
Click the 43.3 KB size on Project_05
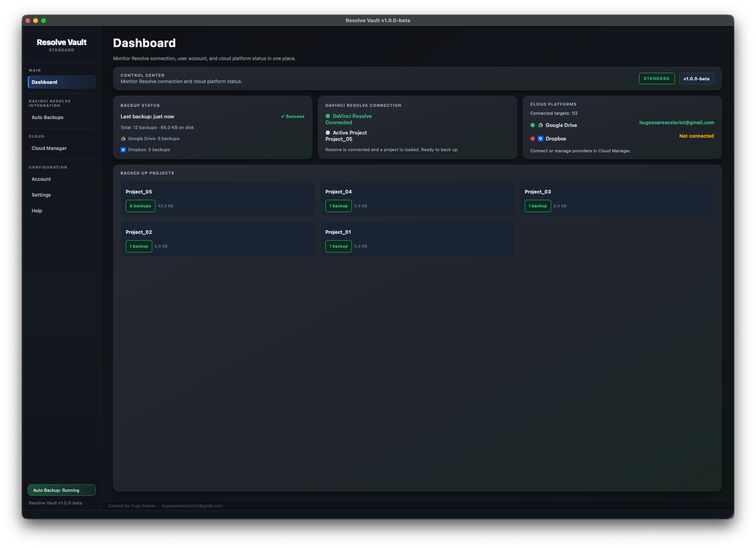click(x=165, y=206)
